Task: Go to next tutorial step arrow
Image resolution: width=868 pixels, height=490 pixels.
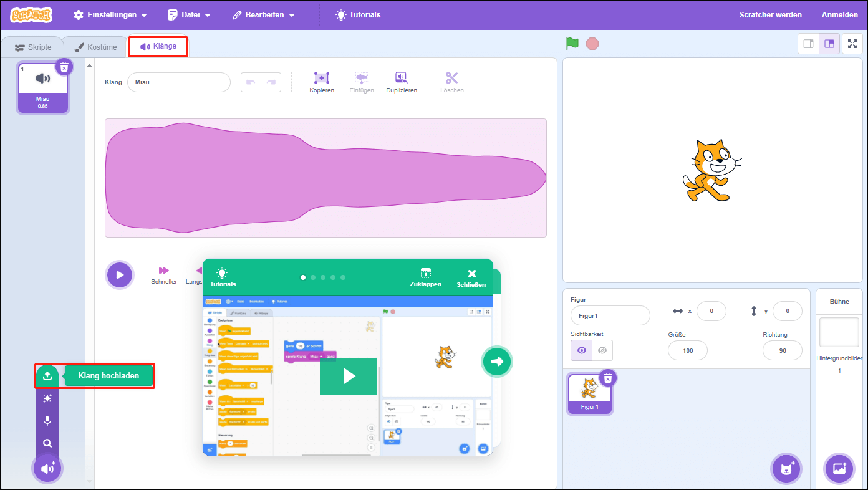Action: pyautogui.click(x=497, y=361)
